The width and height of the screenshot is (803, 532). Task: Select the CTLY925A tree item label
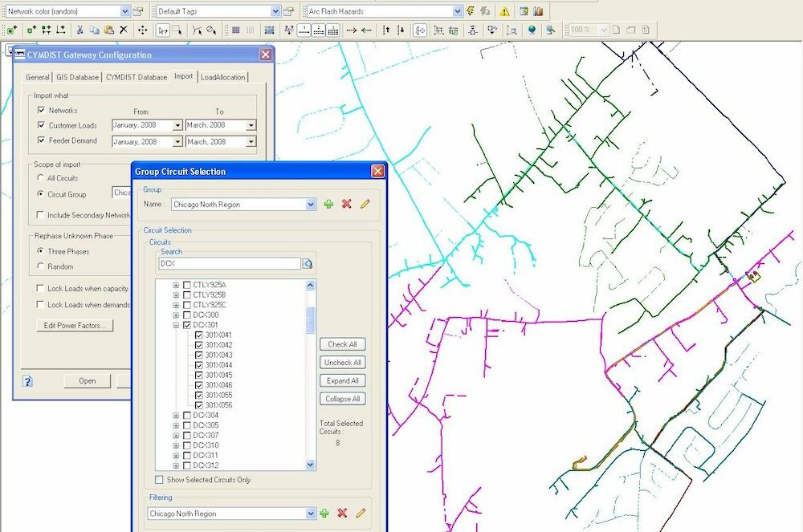click(210, 285)
